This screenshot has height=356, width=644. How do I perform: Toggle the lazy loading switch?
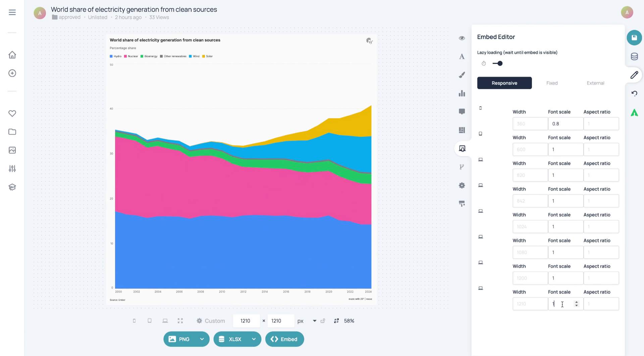[x=497, y=63]
